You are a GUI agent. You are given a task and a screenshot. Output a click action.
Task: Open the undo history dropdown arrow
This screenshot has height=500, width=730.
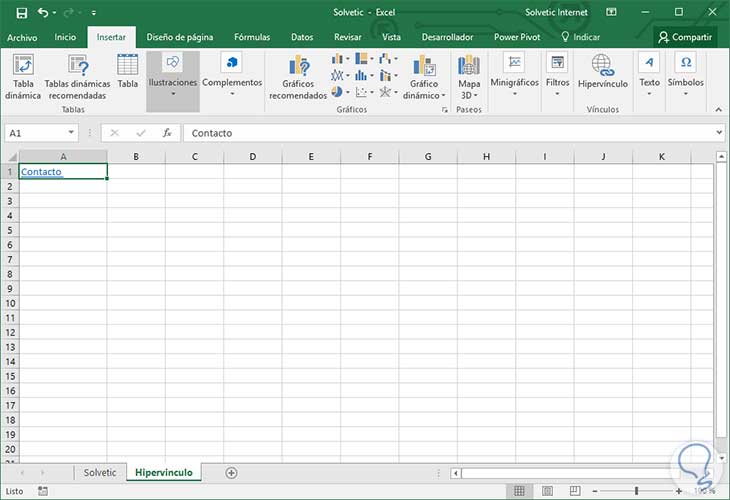54,13
